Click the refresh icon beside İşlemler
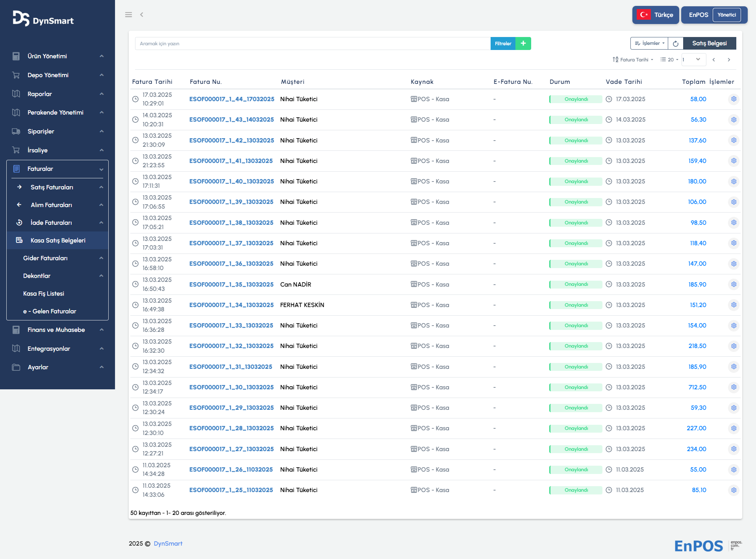This screenshot has width=756, height=559. click(x=675, y=43)
